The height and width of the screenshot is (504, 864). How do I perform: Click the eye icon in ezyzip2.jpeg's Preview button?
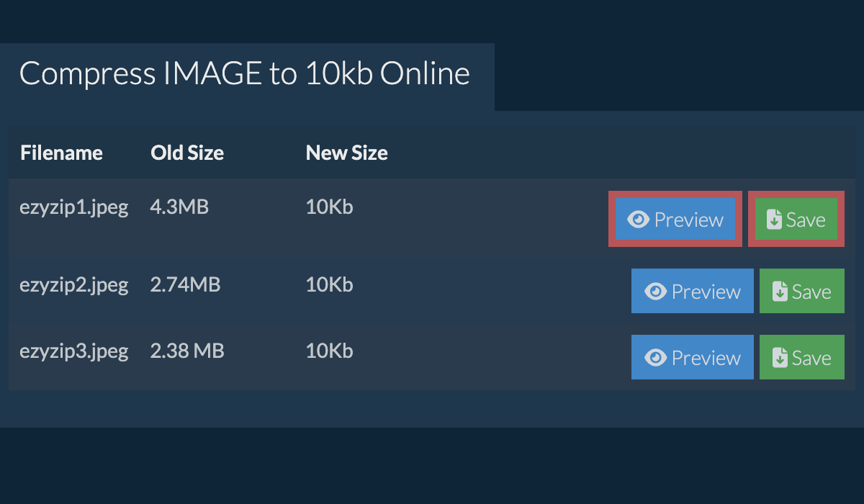[x=655, y=292]
